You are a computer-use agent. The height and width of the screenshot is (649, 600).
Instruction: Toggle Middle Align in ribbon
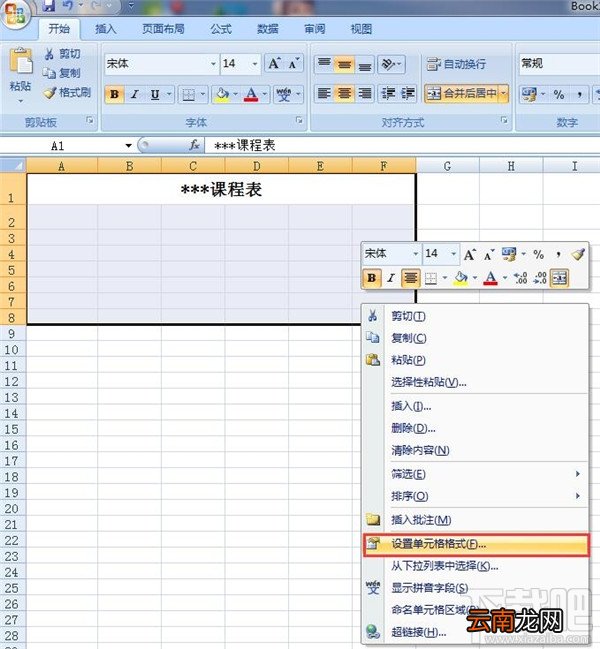tap(344, 64)
